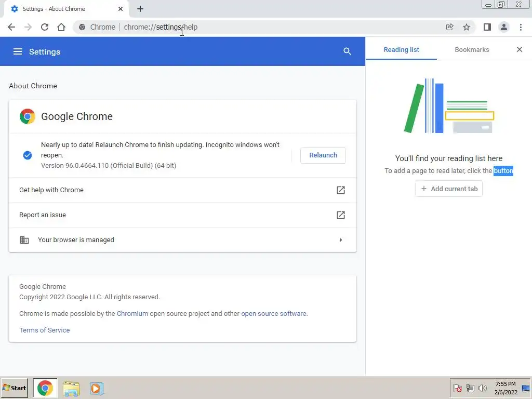Open the Settings hamburger menu
Image resolution: width=532 pixels, height=399 pixels.
tap(18, 51)
